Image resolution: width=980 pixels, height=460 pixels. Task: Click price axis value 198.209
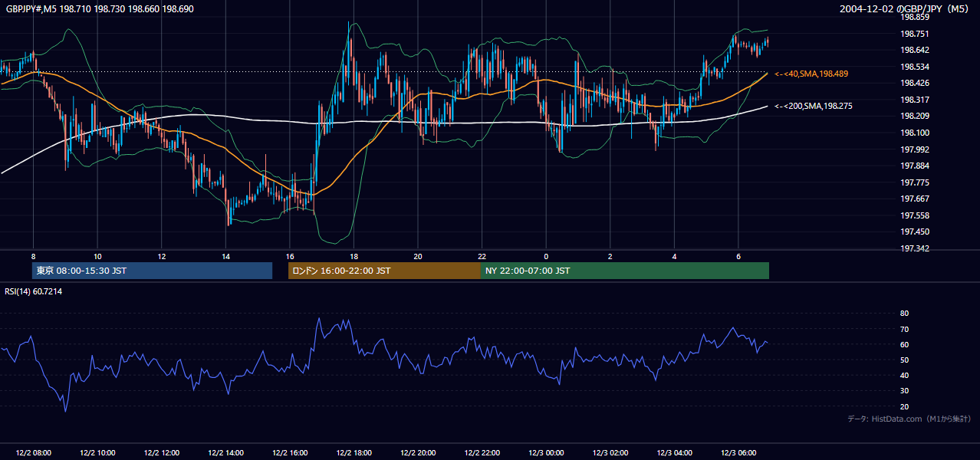(915, 116)
